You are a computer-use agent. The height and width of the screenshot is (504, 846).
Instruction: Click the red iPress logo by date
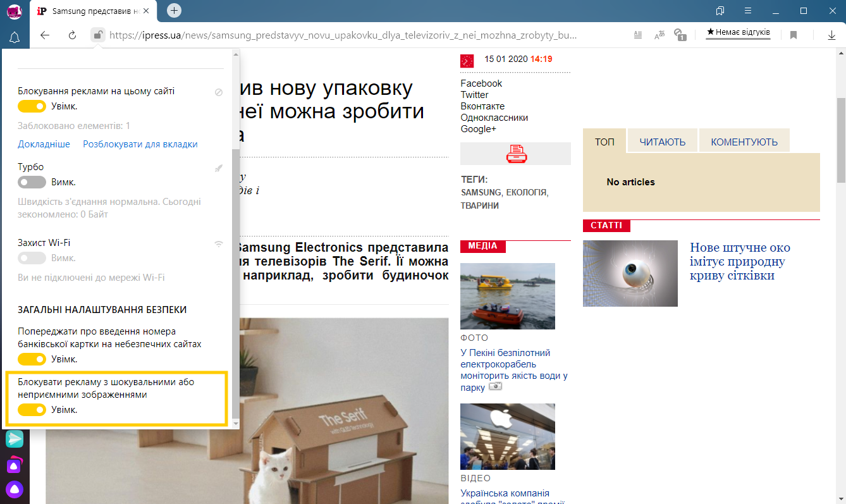pyautogui.click(x=467, y=61)
